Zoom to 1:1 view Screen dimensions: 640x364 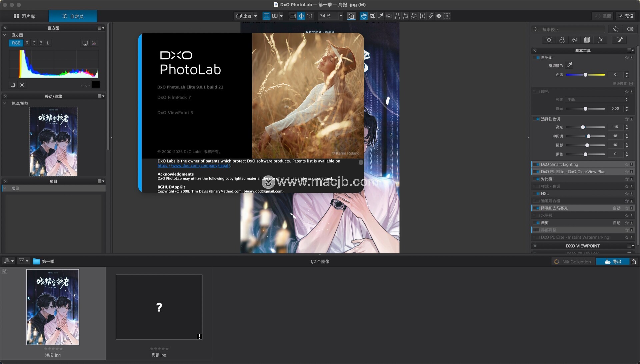pos(310,16)
